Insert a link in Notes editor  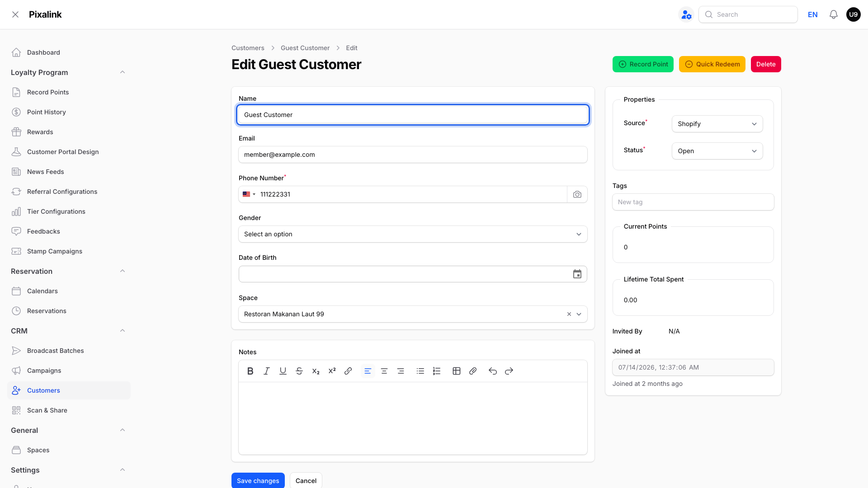click(348, 371)
